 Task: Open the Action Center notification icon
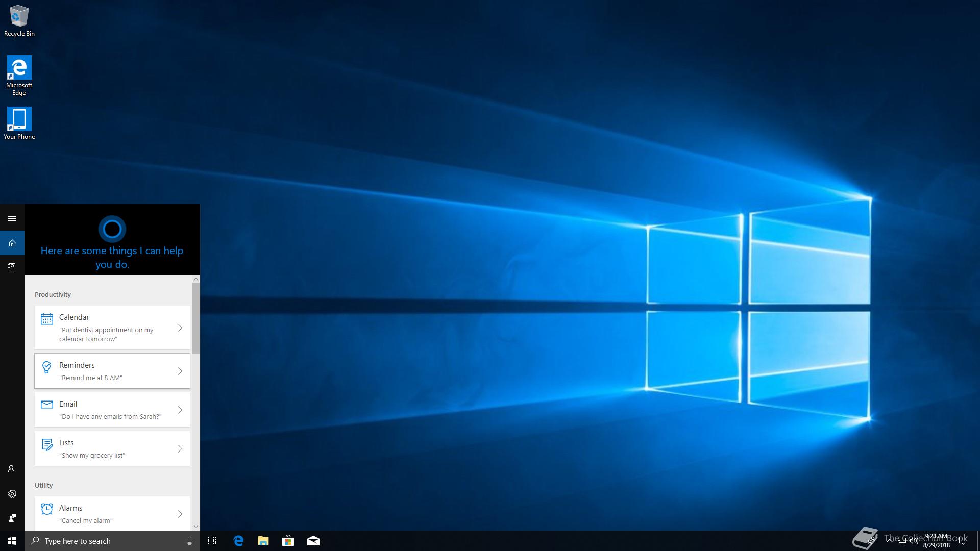(x=963, y=541)
